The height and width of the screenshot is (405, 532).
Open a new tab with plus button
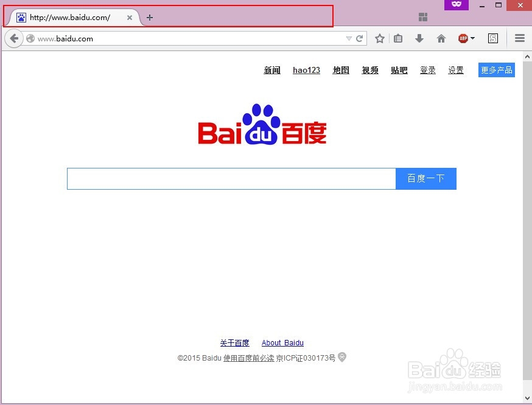[x=150, y=17]
